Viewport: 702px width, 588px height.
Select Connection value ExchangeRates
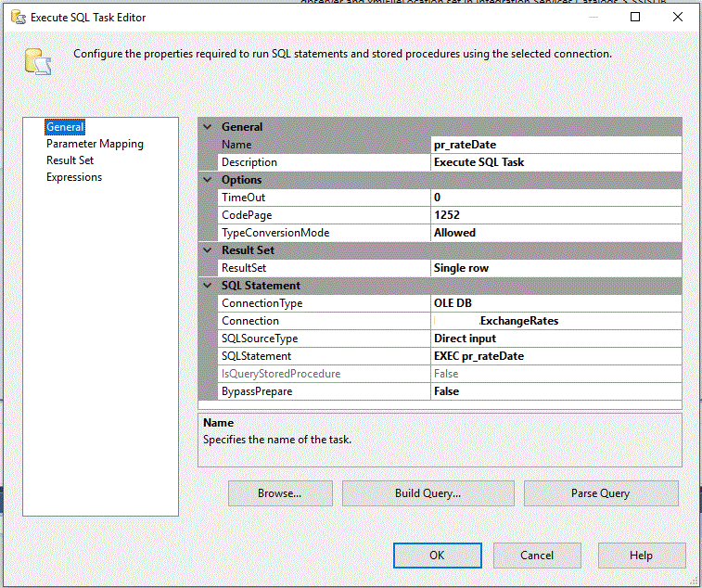pyautogui.click(x=556, y=321)
